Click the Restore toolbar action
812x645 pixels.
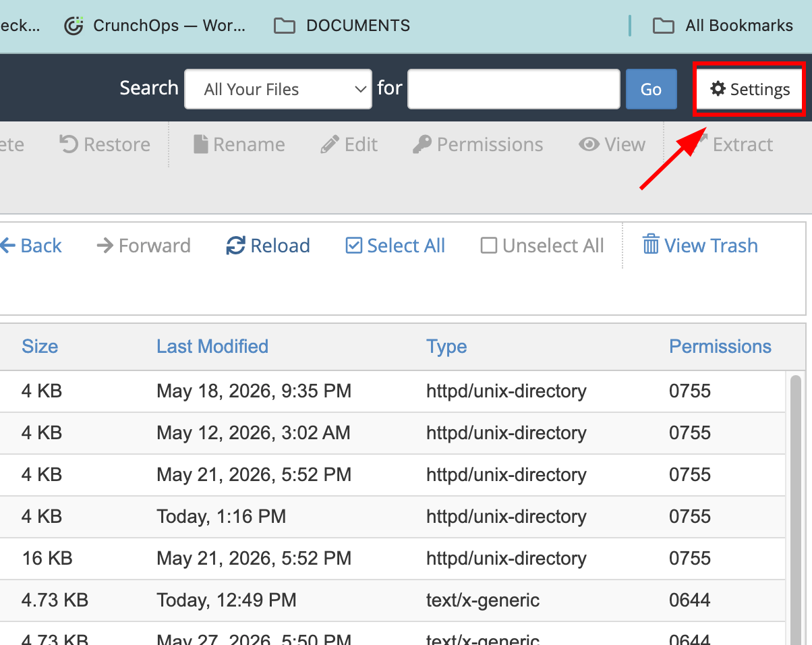point(105,144)
